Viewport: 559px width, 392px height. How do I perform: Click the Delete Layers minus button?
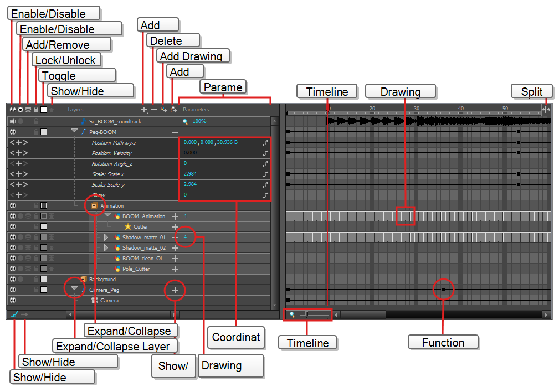[x=154, y=110]
